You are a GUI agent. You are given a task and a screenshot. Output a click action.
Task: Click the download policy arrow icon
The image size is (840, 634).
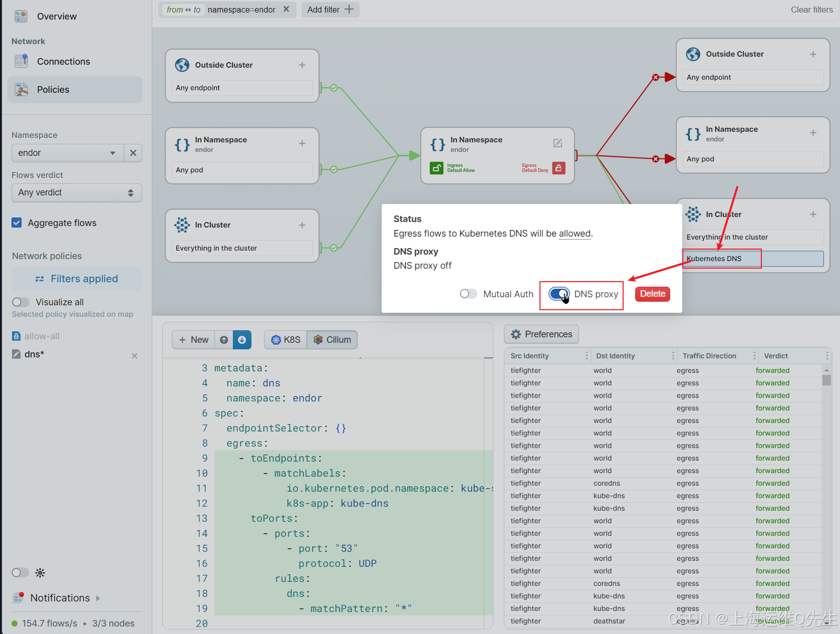[242, 340]
